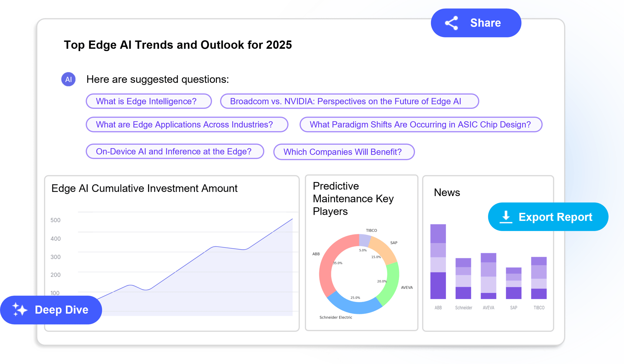
Task: Click the 'TIBCO' donut chart label
Action: coord(371,231)
